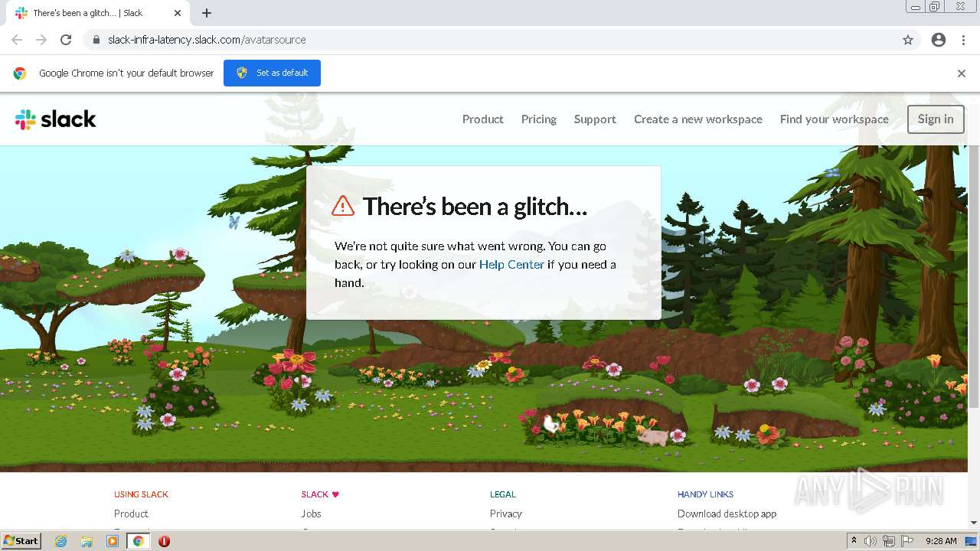This screenshot has height=551, width=980.
Task: Open the Product menu item
Action: click(x=482, y=119)
